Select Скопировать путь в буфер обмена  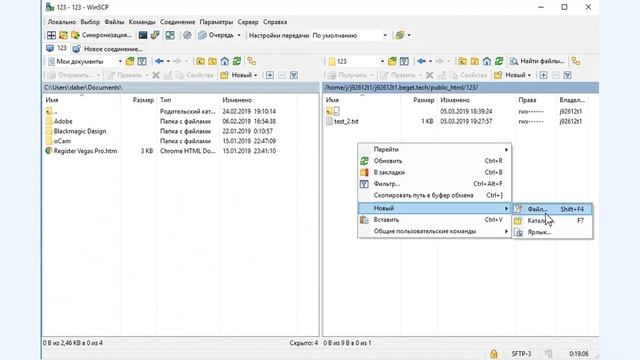[x=434, y=195]
